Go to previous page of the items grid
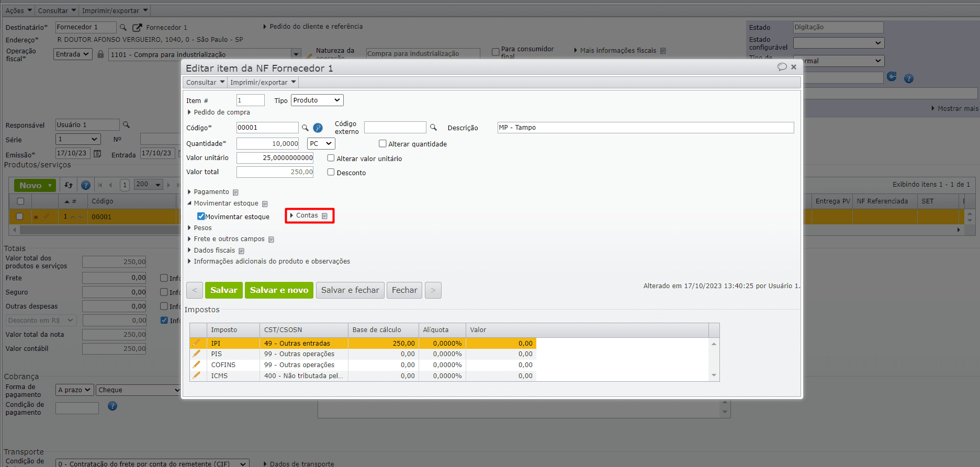 (x=110, y=185)
